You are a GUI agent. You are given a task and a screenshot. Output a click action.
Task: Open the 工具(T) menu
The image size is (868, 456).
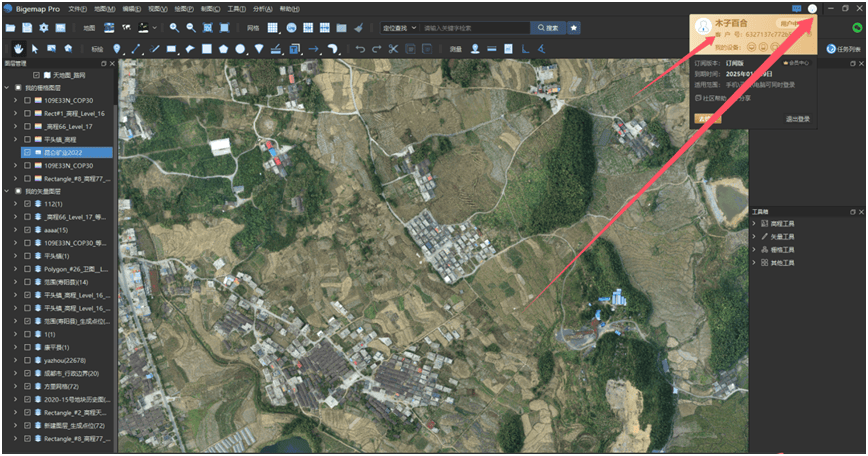point(236,9)
